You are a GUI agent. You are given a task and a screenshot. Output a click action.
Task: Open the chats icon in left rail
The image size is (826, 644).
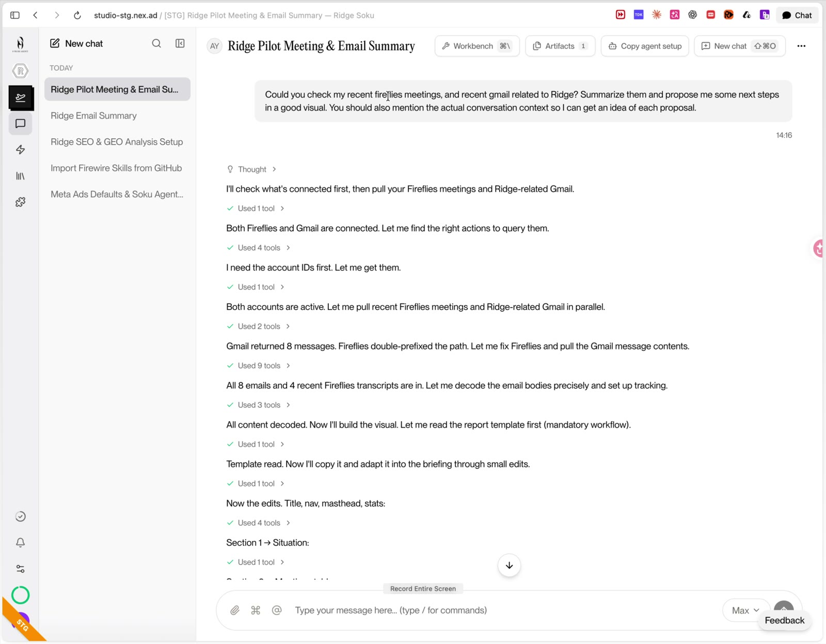pyautogui.click(x=21, y=124)
